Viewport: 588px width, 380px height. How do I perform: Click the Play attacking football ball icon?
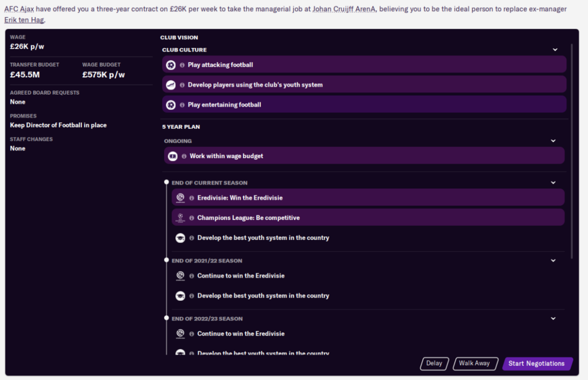click(171, 65)
